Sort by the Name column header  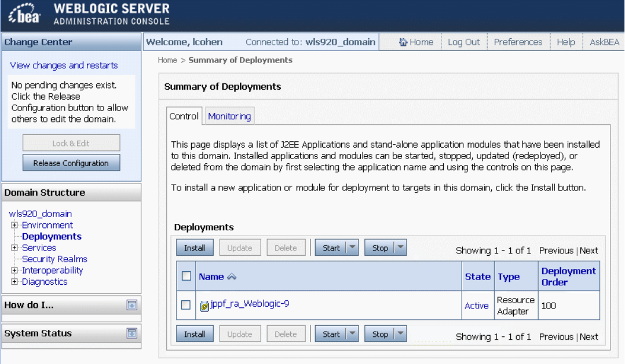point(211,277)
